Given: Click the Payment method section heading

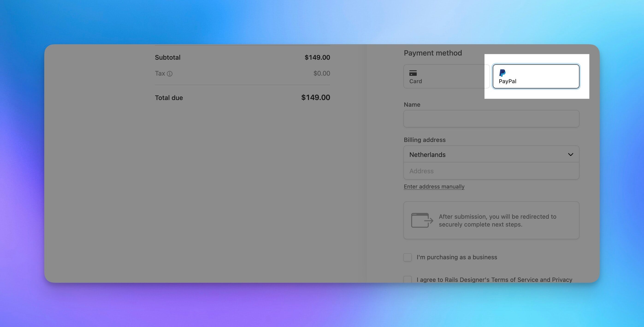Looking at the screenshot, I should pos(433,53).
